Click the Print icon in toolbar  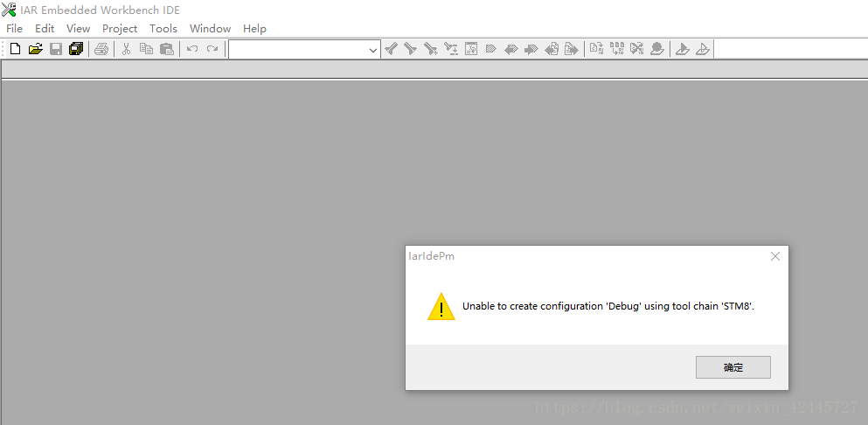point(101,49)
